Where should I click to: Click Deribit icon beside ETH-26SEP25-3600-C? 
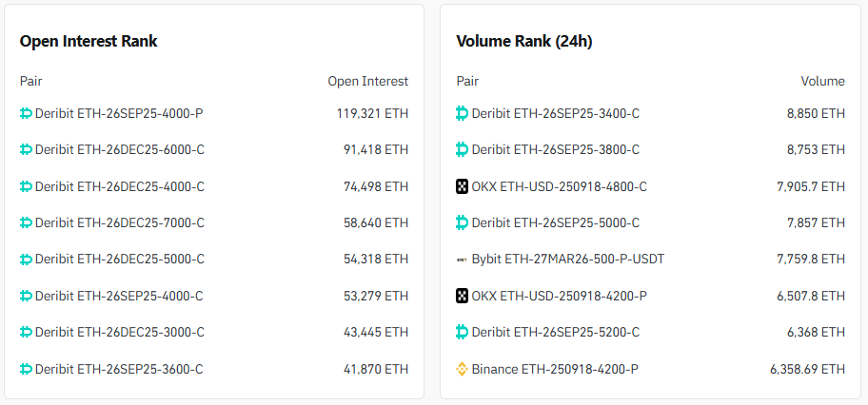point(26,369)
